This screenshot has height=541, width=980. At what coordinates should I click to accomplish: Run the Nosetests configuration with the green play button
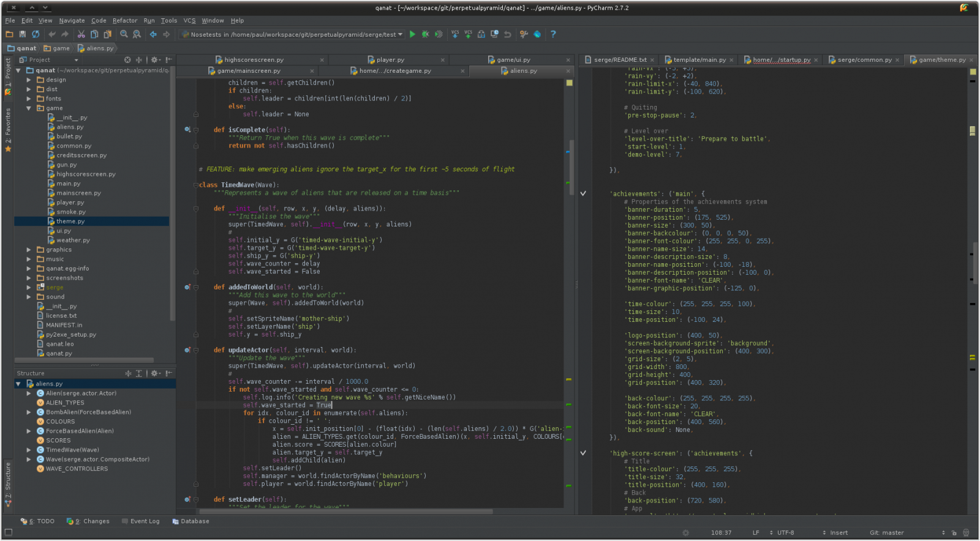(x=412, y=34)
